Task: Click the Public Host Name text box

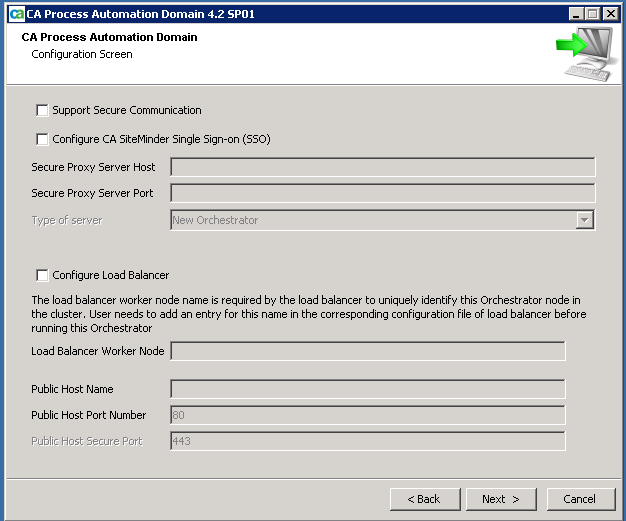Action: 367,389
